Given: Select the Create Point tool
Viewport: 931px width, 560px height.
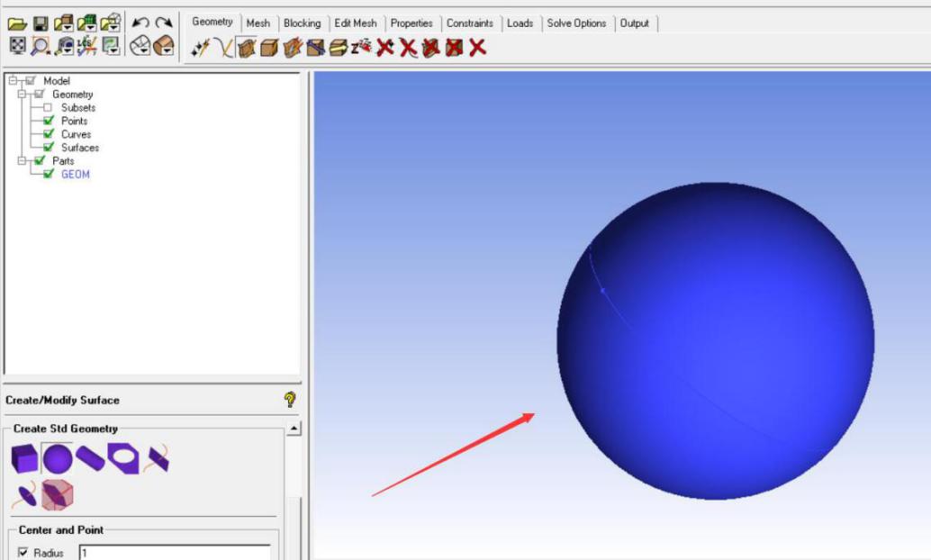Looking at the screenshot, I should pos(200,48).
